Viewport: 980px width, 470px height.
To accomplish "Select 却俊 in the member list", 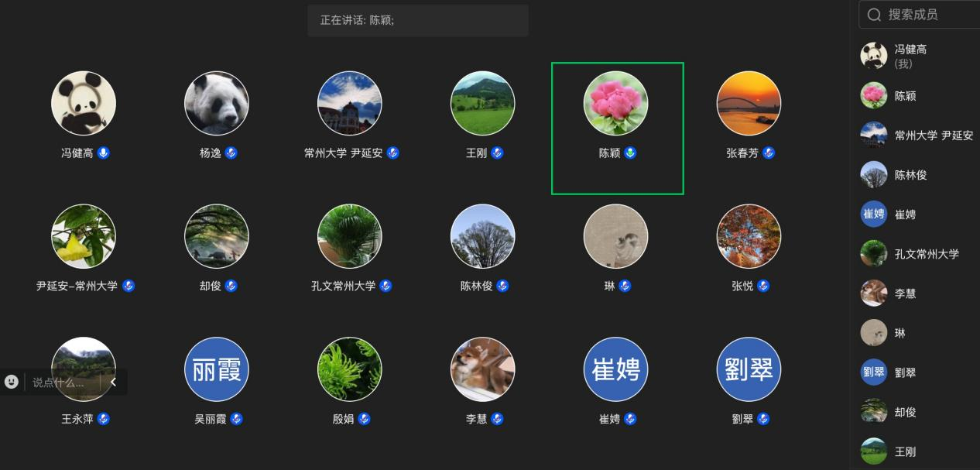I will [920, 412].
